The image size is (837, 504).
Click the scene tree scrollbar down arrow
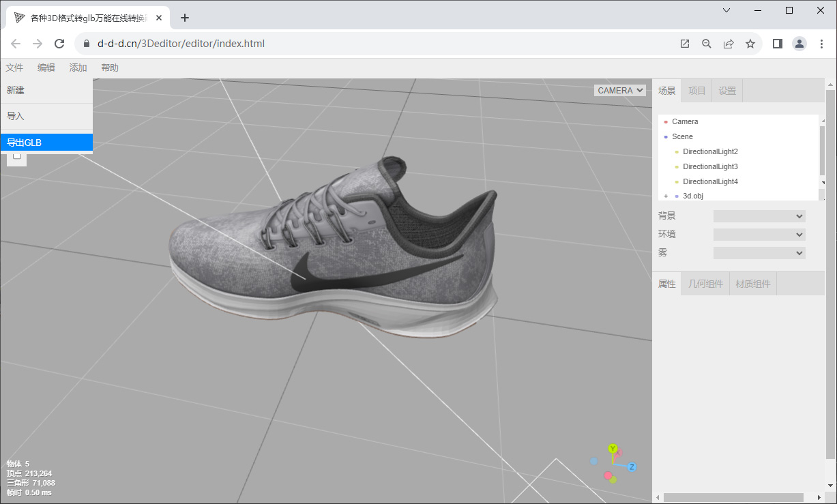point(822,183)
